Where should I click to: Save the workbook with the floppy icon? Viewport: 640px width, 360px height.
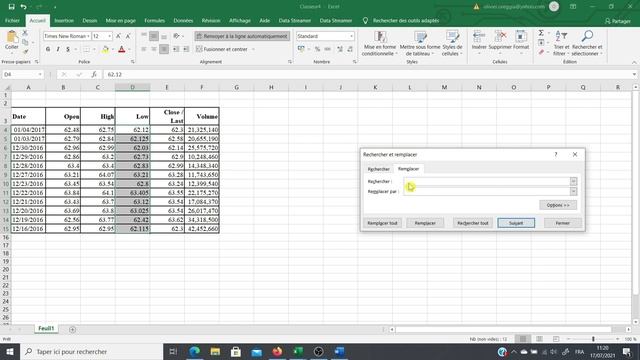(x=11, y=7)
